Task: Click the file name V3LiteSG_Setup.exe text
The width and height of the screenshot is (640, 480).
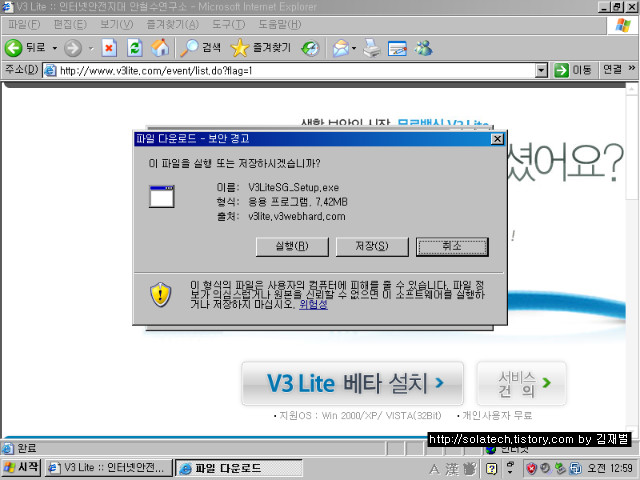Action: tap(293, 187)
